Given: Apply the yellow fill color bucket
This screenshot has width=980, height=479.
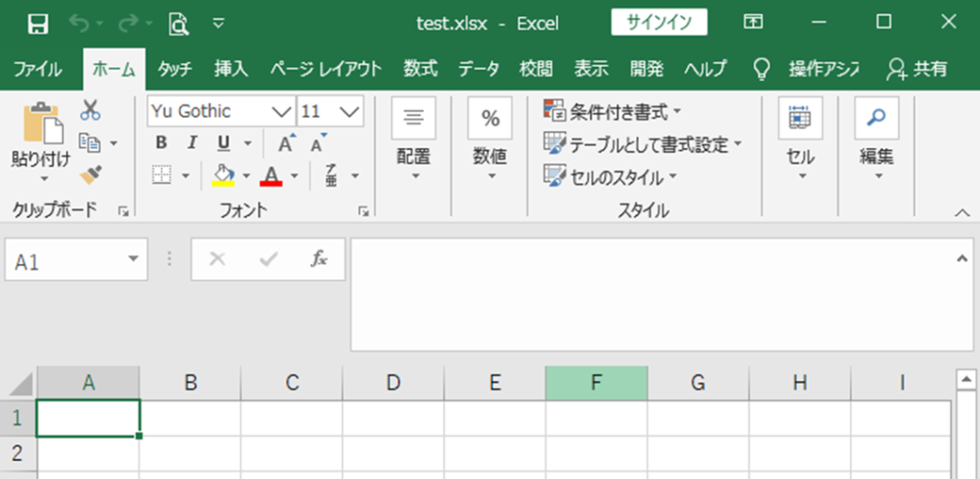Looking at the screenshot, I should pos(223,176).
